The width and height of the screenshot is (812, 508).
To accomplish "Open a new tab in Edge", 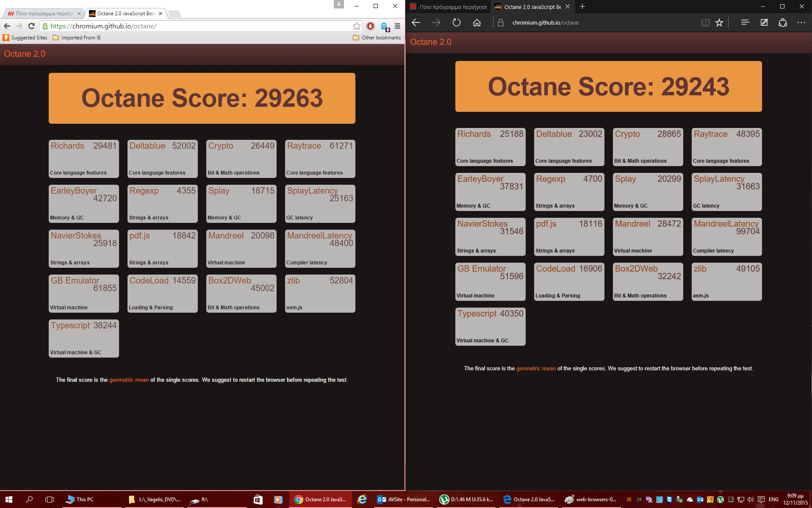I will point(582,6).
